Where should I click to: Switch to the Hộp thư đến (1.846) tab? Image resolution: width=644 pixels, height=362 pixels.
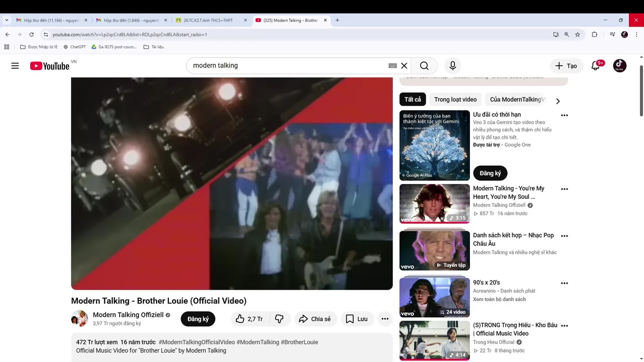pos(131,20)
